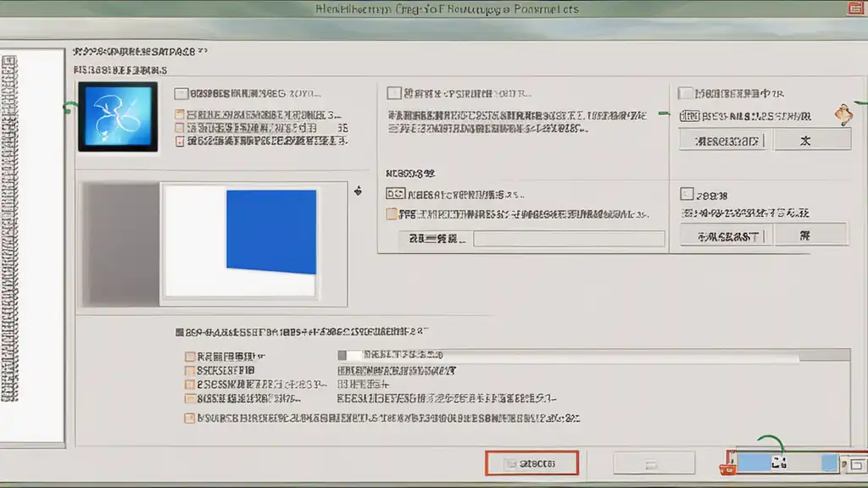Click the black-and-white icon inside the bottom-right blue bar
This screenshot has height=488, width=868.
coord(779,462)
